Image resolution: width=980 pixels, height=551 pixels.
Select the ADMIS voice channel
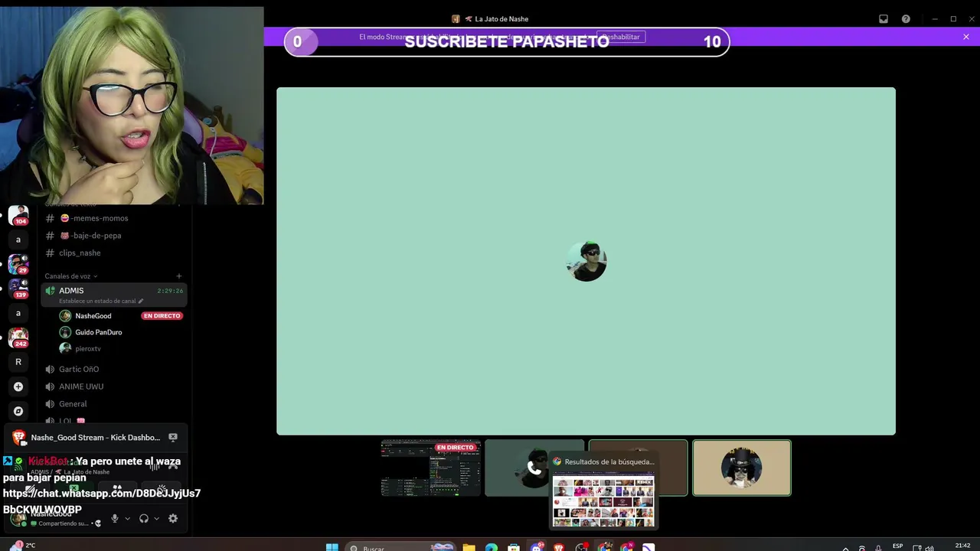tap(113, 295)
